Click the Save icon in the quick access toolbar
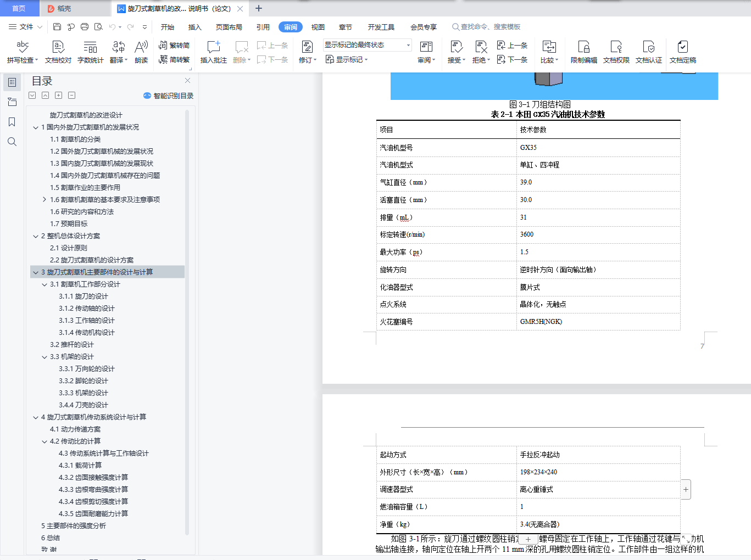751x560 pixels. coord(57,27)
